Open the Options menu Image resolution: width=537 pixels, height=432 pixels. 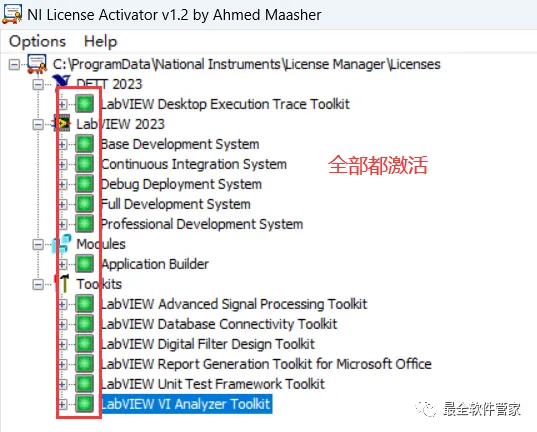click(x=37, y=41)
